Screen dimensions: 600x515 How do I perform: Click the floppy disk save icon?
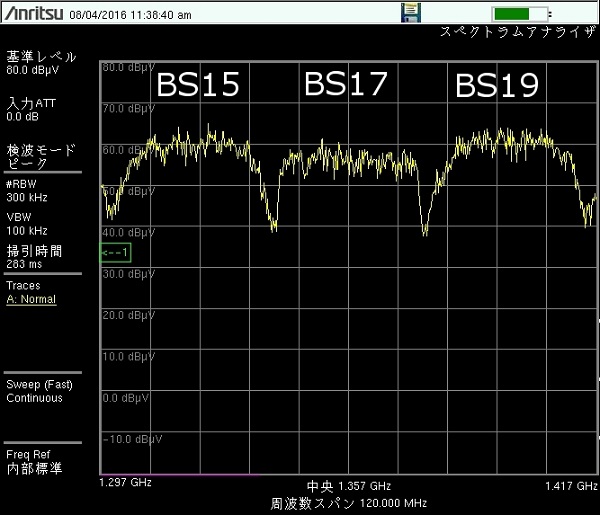[x=410, y=12]
